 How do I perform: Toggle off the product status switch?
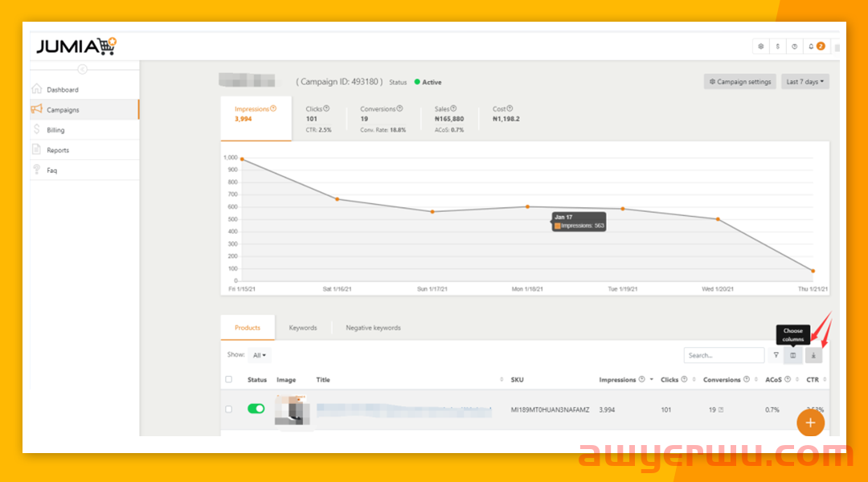point(256,408)
